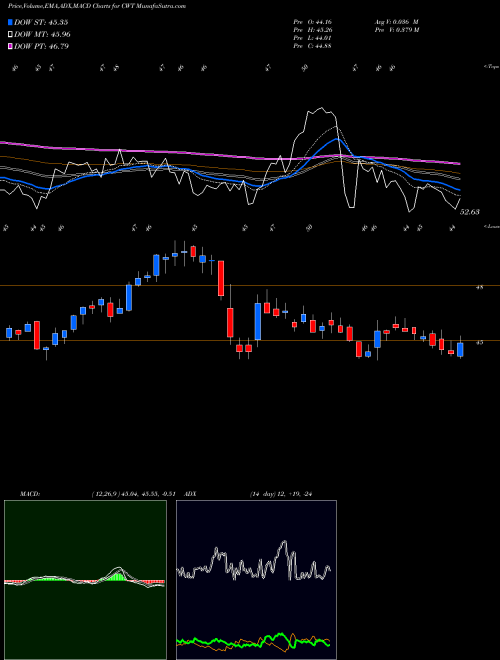Image resolution: width=500 pixels, height=660 pixels.
Task: Click the Pre H: 45.26 value
Action: point(312,29)
